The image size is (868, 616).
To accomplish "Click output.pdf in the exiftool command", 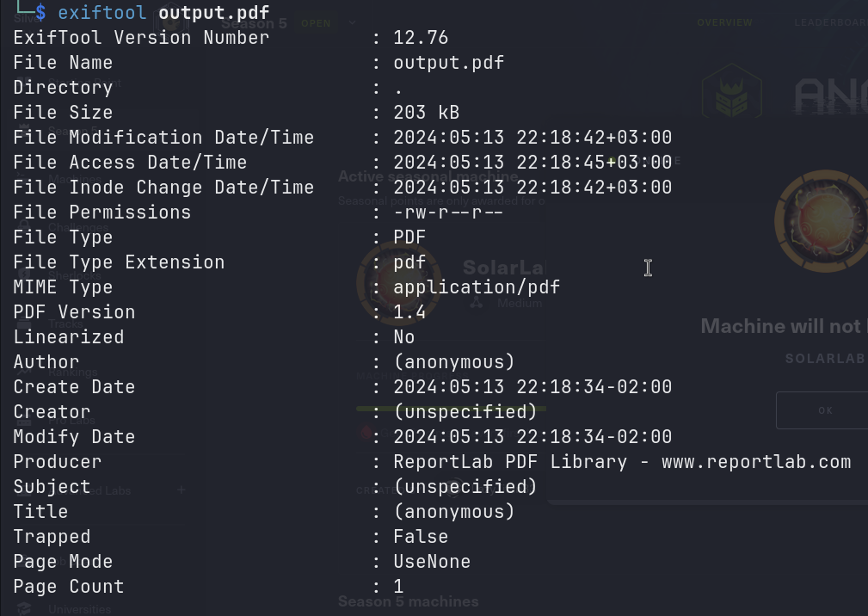I will tap(214, 13).
